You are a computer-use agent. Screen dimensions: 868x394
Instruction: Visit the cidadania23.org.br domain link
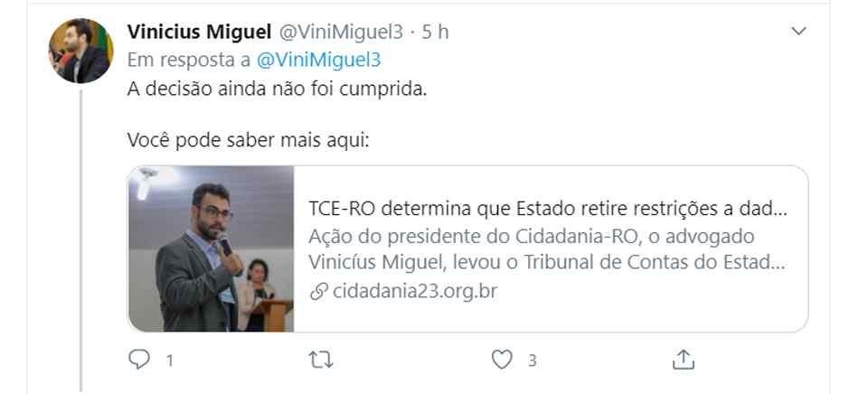pyautogui.click(x=415, y=291)
